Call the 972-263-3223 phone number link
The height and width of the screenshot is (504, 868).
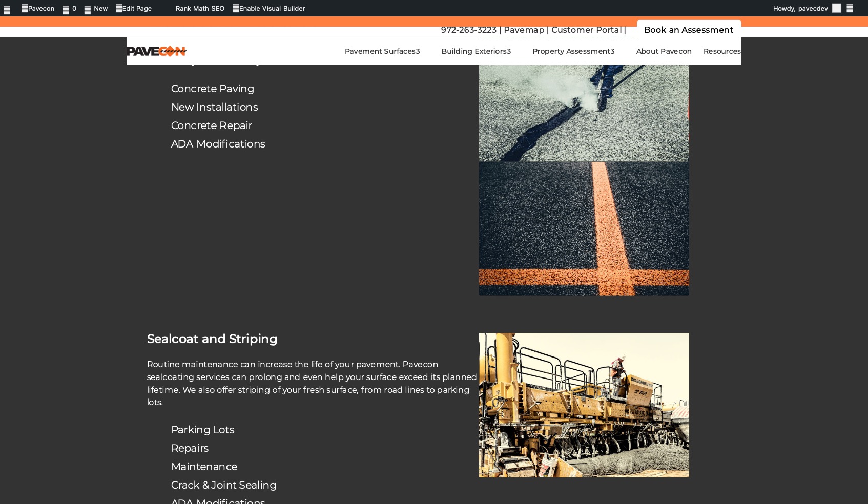point(468,30)
